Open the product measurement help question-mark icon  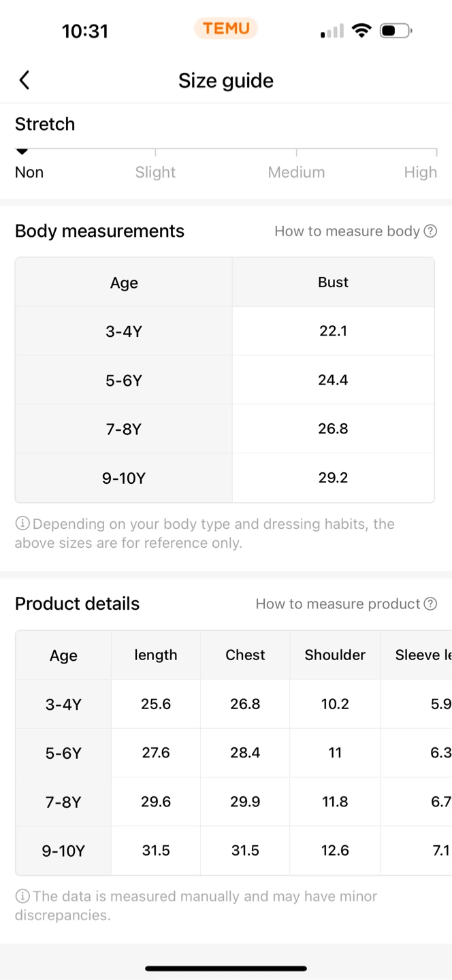(430, 604)
